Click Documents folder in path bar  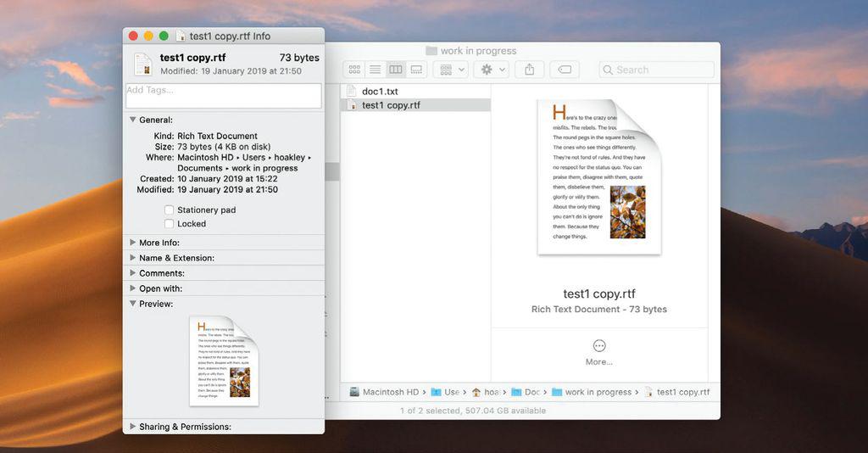coord(526,392)
